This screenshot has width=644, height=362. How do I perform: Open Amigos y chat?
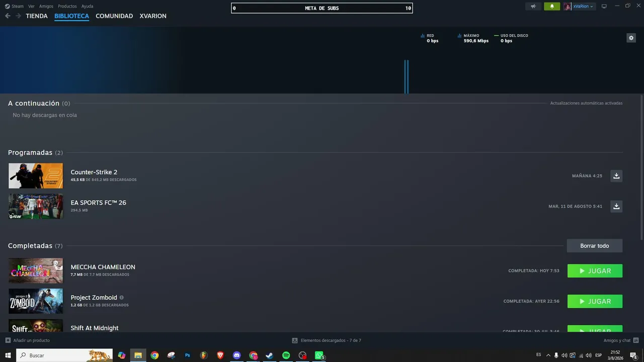click(621, 340)
